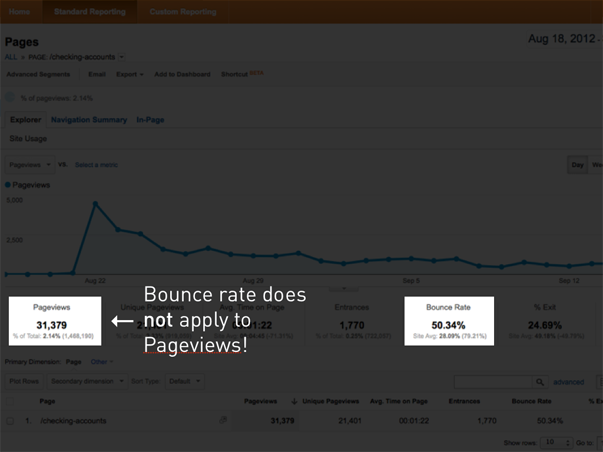Sort by Avg. Time on Page column
Screen dimensions: 603x452
(398, 401)
